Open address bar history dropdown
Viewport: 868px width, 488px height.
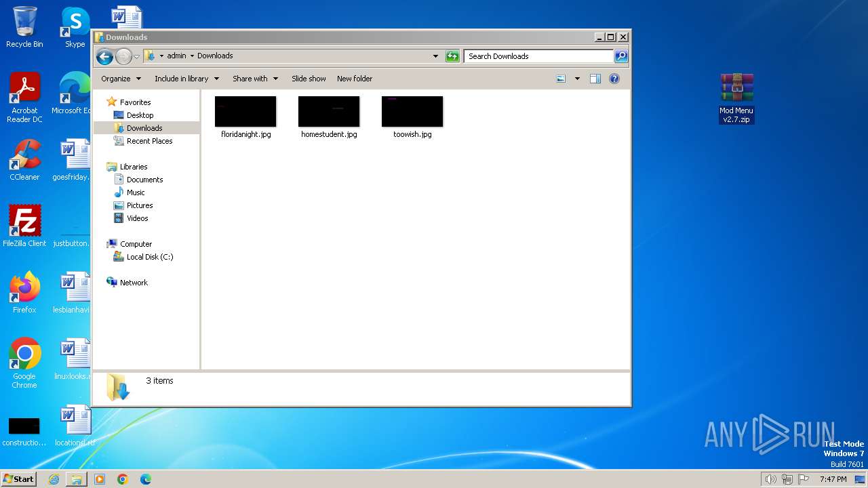point(435,56)
